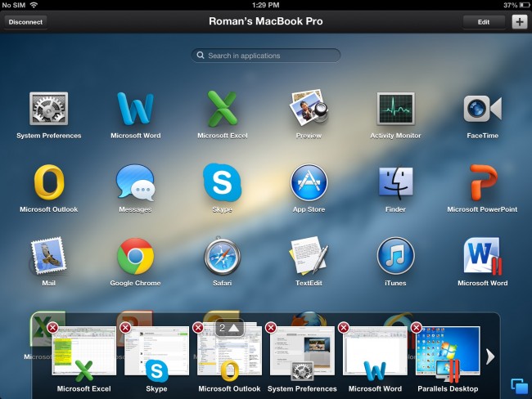This screenshot has height=399, width=532.
Task: Add an application with the plus button
Action: pos(520,22)
